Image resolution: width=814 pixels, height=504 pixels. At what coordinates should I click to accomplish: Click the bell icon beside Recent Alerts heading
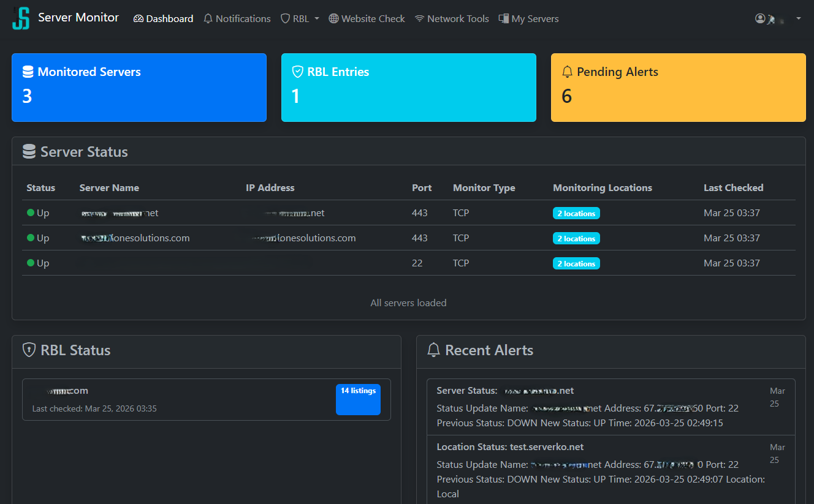433,350
